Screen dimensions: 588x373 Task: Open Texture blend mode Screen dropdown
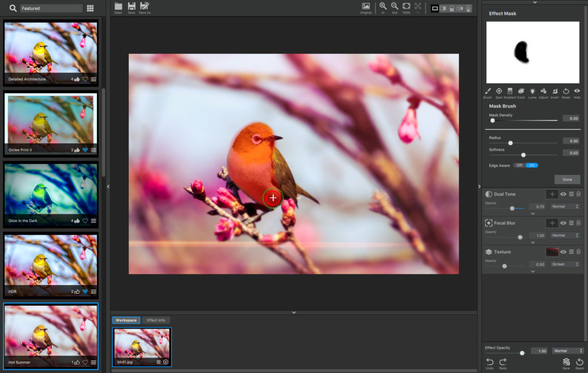565,265
